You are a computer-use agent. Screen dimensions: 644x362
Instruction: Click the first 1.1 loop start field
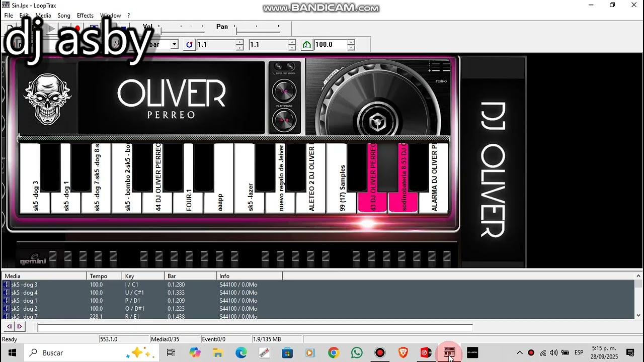point(216,45)
